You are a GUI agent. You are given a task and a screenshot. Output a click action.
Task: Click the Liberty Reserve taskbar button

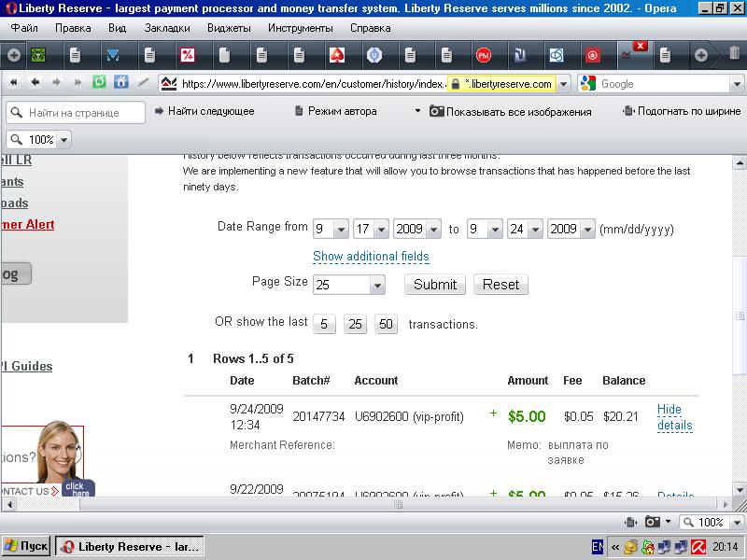point(130,547)
